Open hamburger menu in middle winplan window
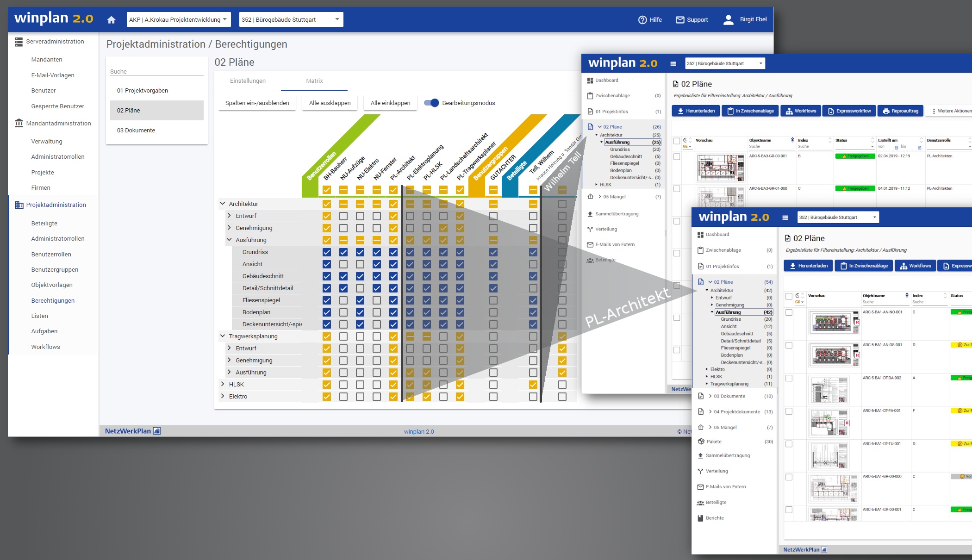972x560 pixels. coord(673,64)
